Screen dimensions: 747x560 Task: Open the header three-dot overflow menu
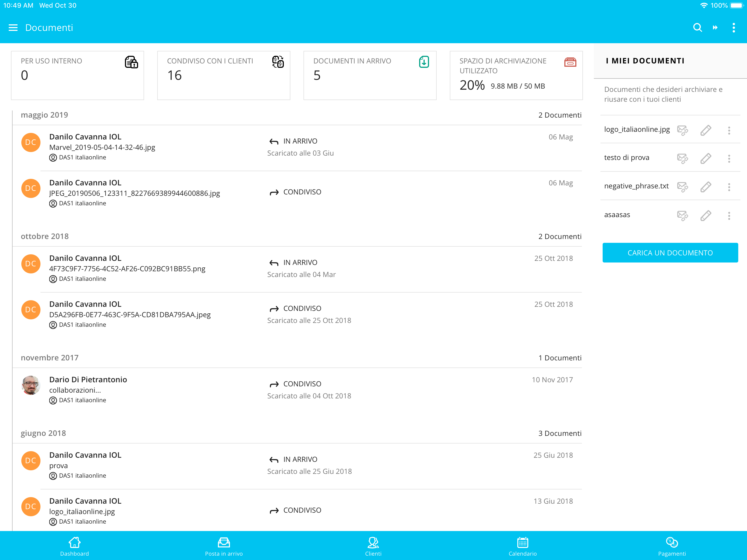pyautogui.click(x=734, y=28)
